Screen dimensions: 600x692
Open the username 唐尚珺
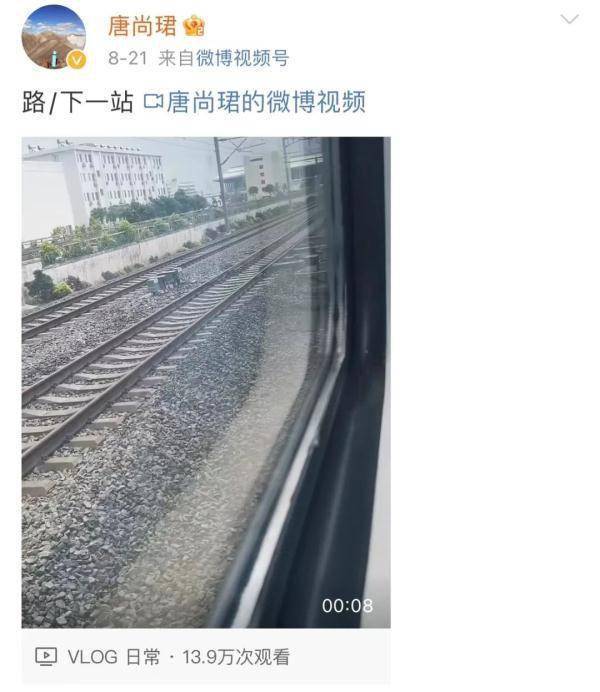click(142, 26)
